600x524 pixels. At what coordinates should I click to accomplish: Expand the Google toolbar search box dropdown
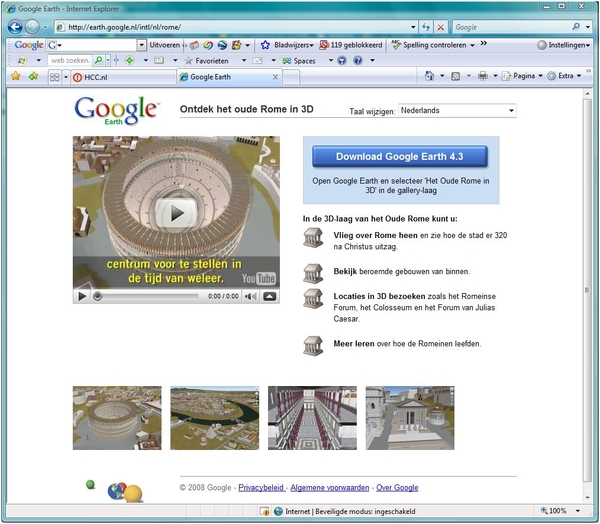142,45
